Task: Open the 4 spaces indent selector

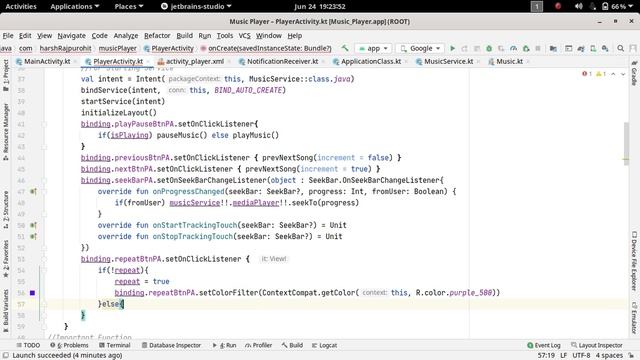Action: 609,356
